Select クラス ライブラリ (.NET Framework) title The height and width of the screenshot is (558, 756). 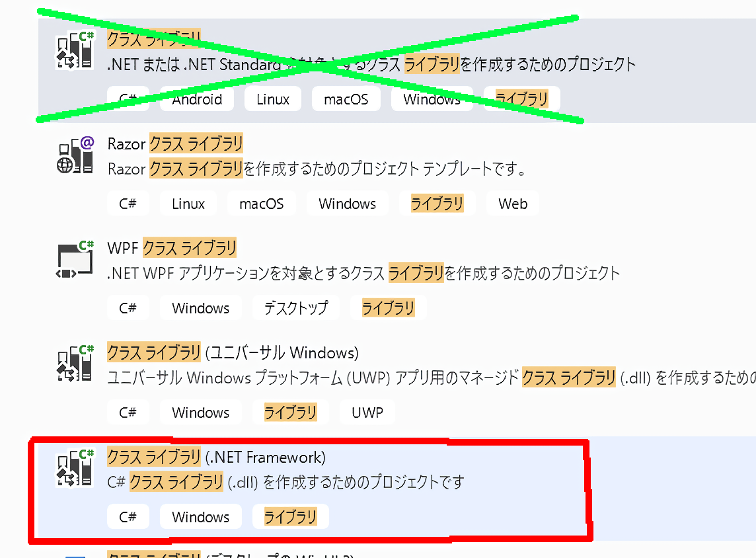(x=217, y=457)
